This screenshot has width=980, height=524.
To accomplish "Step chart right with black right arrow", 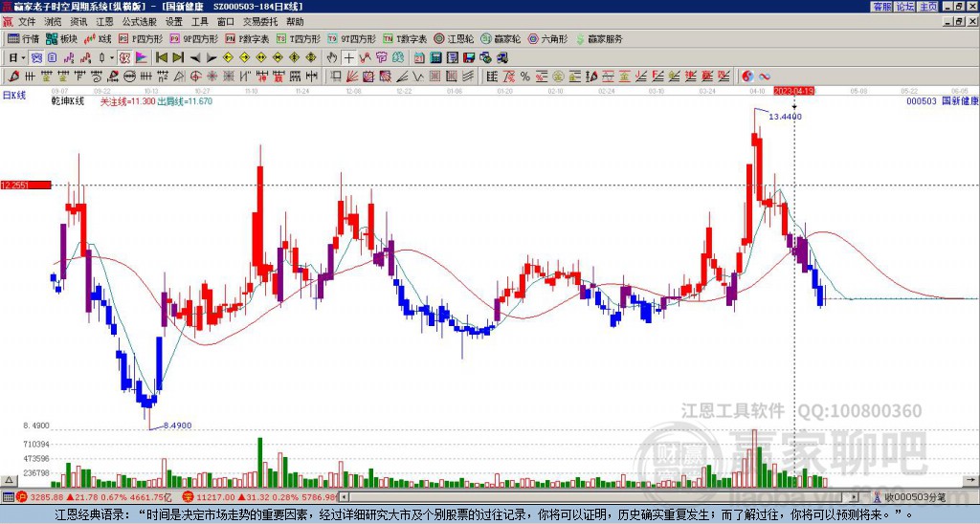I will (x=212, y=57).
